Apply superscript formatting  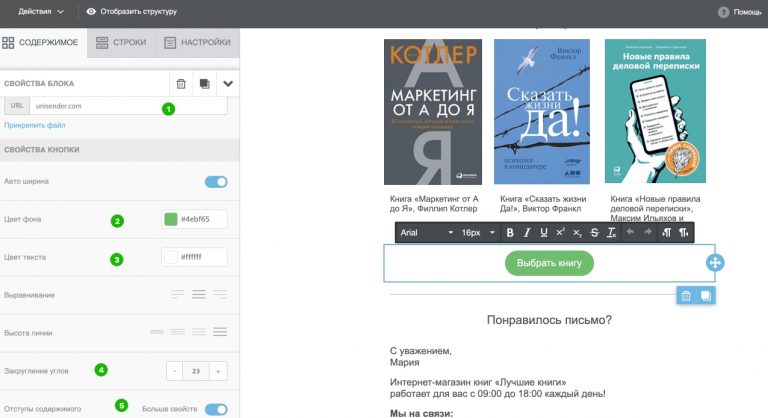click(x=560, y=233)
